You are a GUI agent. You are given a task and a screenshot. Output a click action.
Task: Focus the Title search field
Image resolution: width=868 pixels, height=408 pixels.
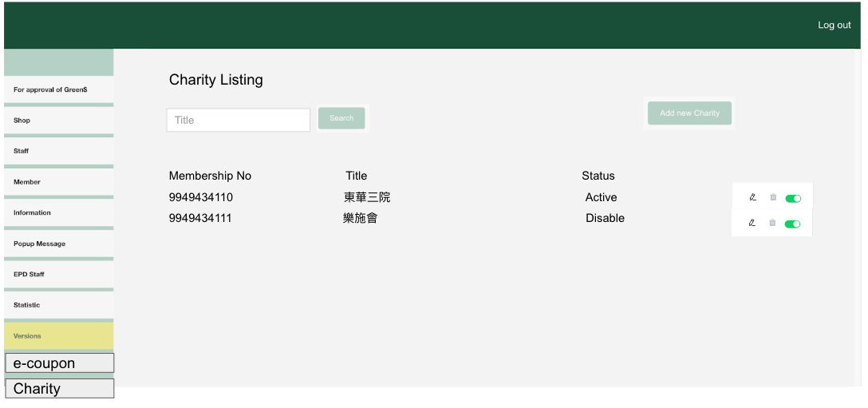238,120
